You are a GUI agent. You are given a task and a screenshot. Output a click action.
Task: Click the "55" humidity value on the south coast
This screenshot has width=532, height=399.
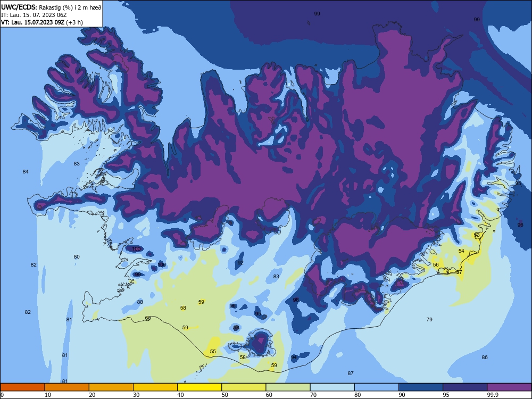[213, 352]
